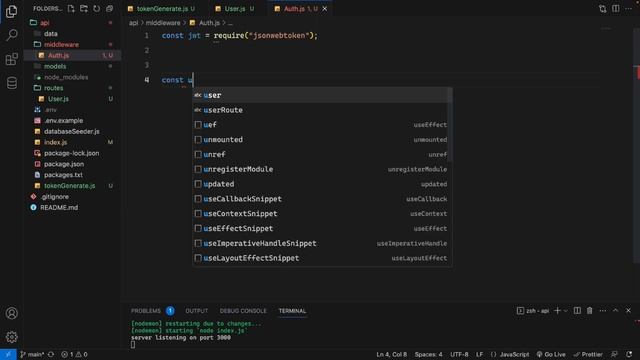Select the Terminal panel tab
This screenshot has height=360, width=640.
292,311
